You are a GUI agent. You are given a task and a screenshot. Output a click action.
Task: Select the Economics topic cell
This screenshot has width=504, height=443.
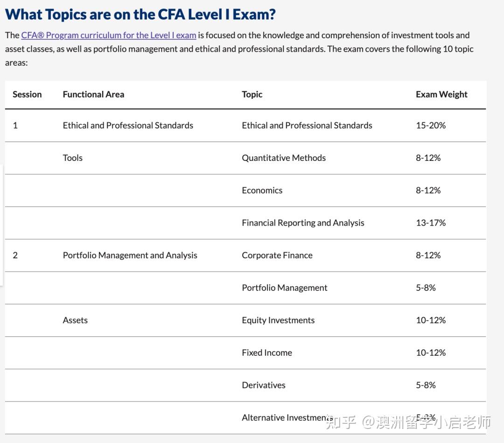262,190
